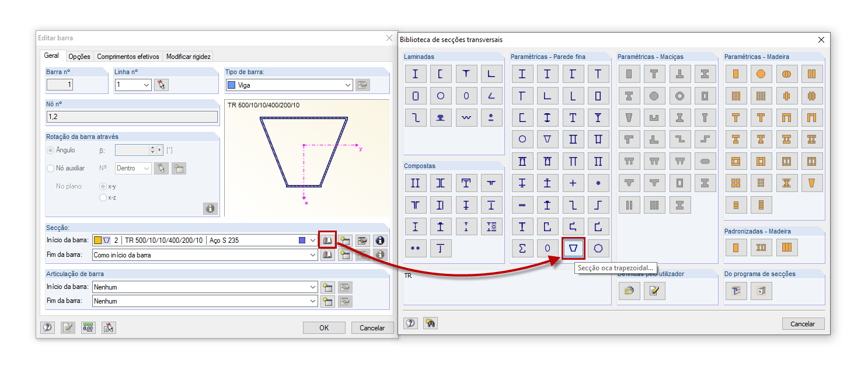
Task: Select the x-y plane radio button
Action: [x=103, y=187]
